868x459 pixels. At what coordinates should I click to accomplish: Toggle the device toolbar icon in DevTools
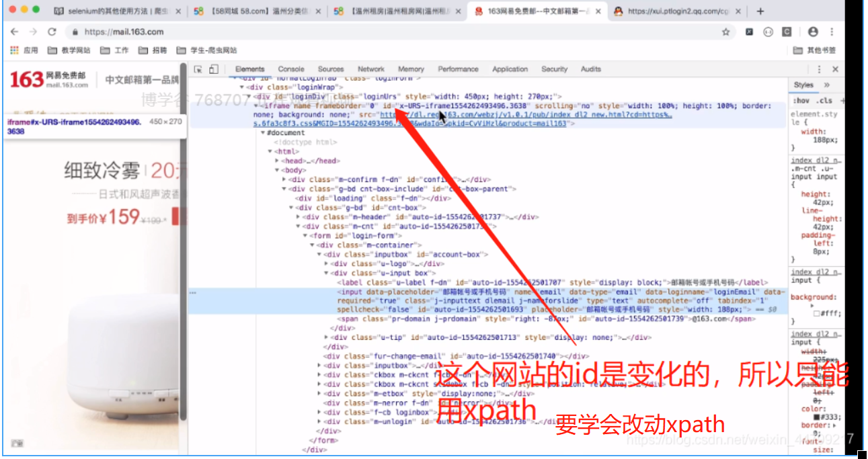214,69
